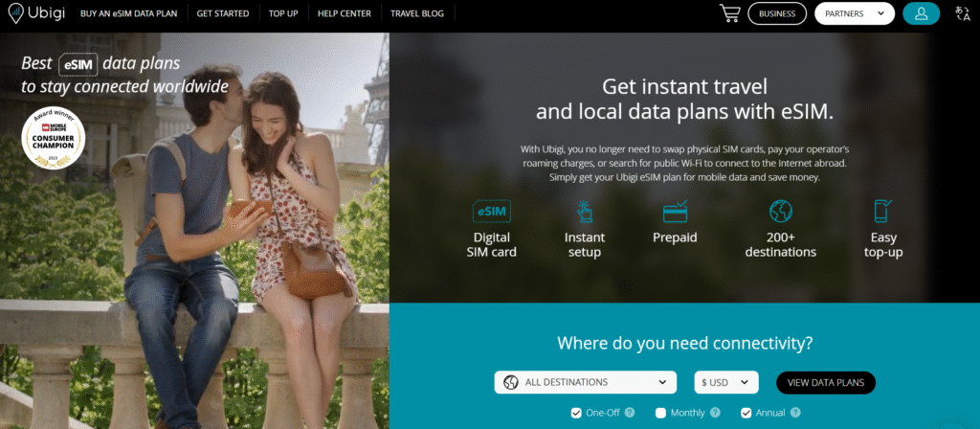Visit the Travel Blog

(x=417, y=13)
